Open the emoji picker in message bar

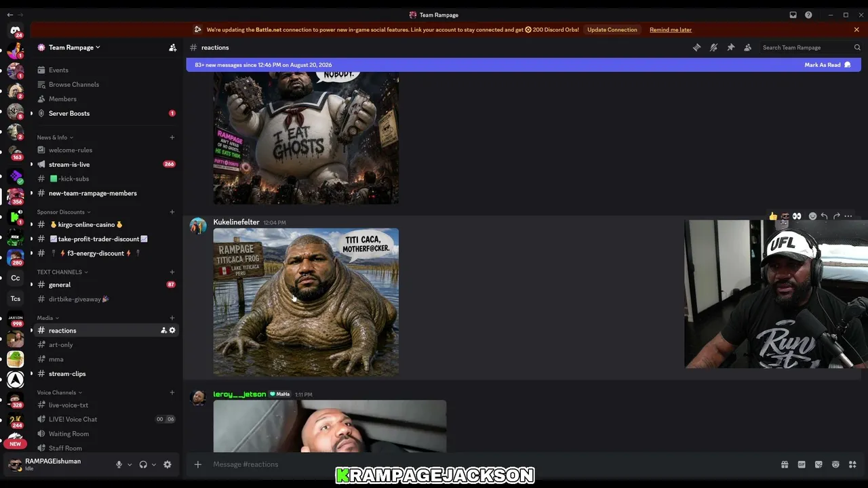point(835,464)
